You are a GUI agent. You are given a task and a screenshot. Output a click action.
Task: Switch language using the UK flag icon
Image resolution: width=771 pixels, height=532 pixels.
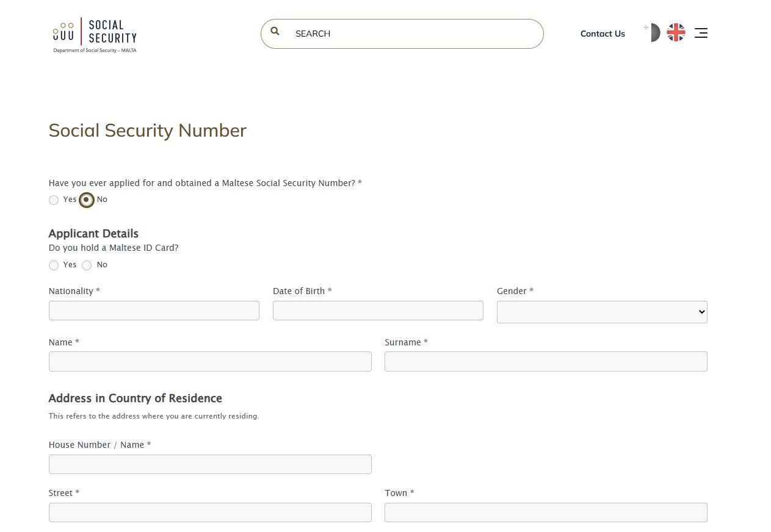point(676,33)
